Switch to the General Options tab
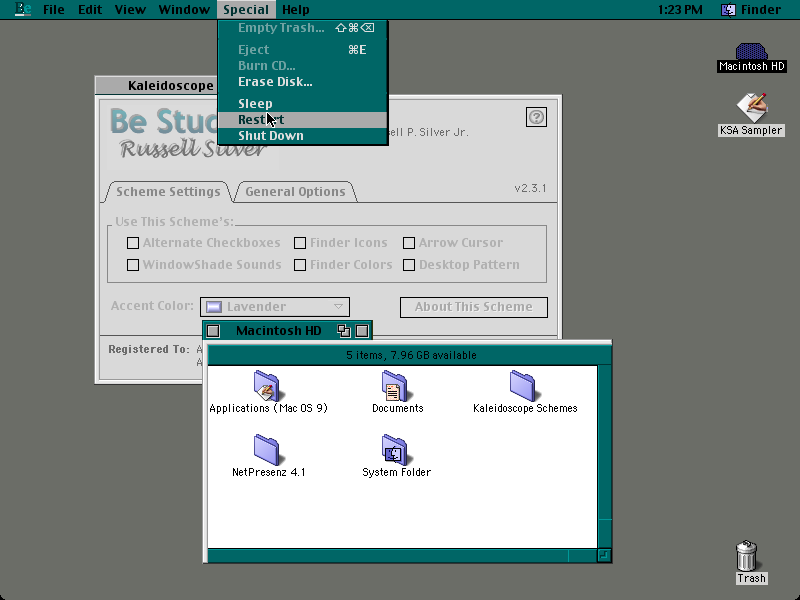Viewport: 800px width, 600px height. tap(295, 192)
